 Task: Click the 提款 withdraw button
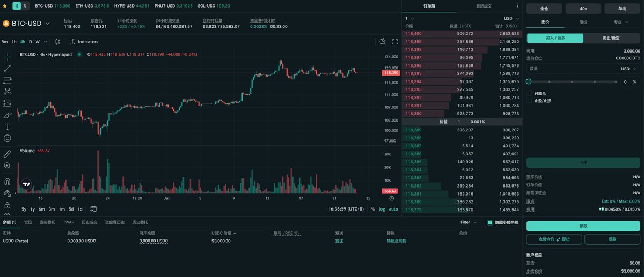click(x=612, y=239)
